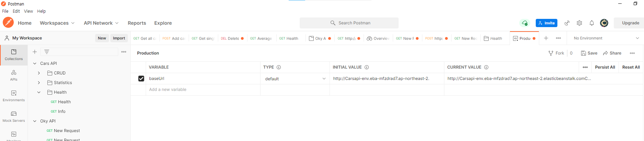Viewport: 644px width, 141px height.
Task: Focus the Search Postman field
Action: (349, 23)
